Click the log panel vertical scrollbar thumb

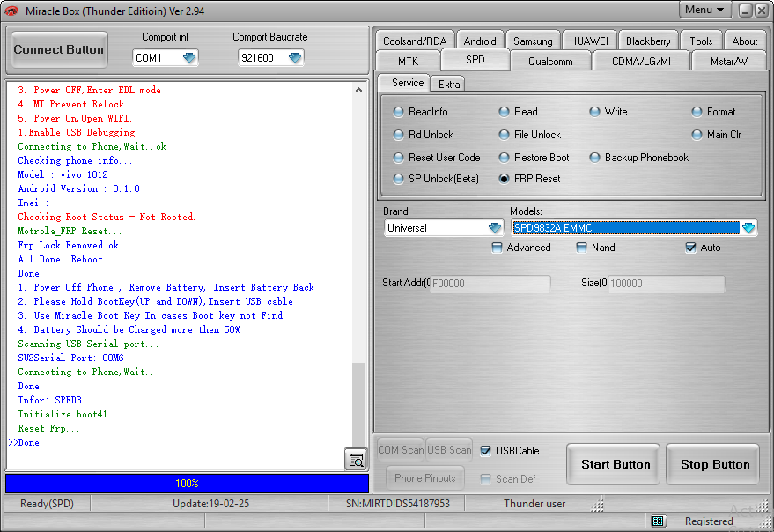pos(359,405)
